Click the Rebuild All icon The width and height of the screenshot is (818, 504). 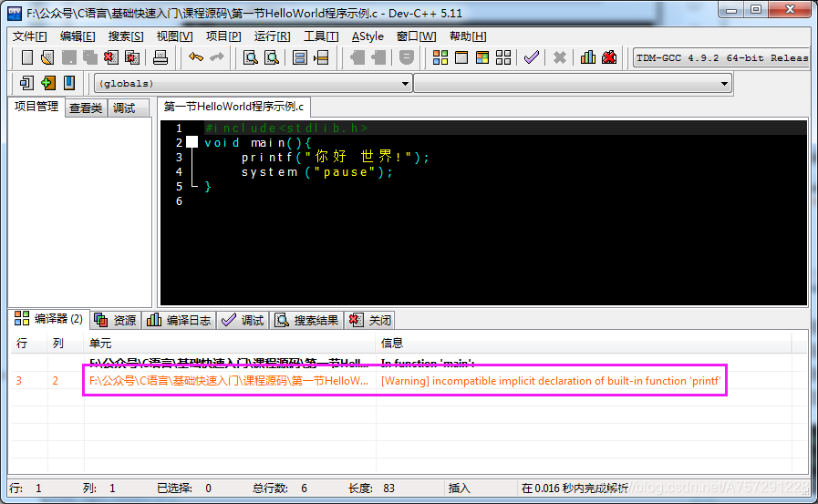tap(503, 57)
